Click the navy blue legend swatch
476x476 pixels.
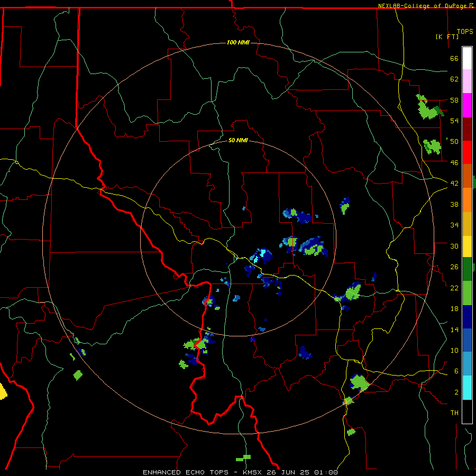467,317
